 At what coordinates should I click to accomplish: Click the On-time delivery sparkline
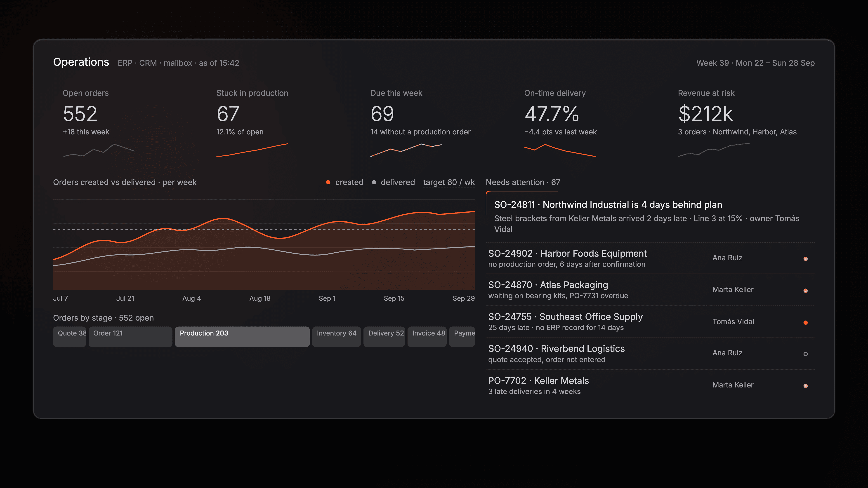pos(560,150)
